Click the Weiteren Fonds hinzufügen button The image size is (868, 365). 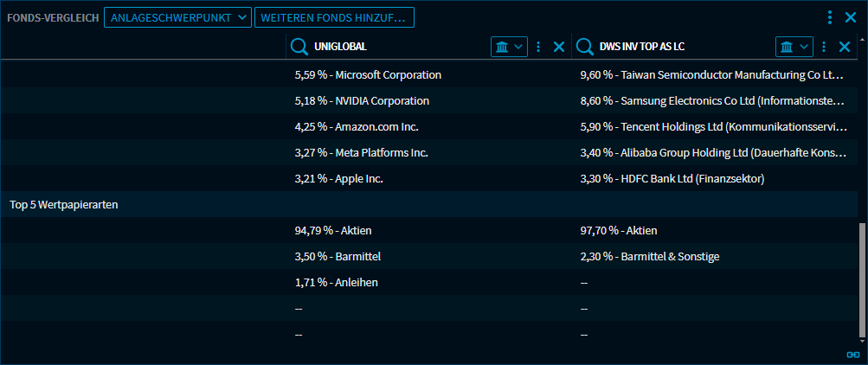[x=333, y=17]
